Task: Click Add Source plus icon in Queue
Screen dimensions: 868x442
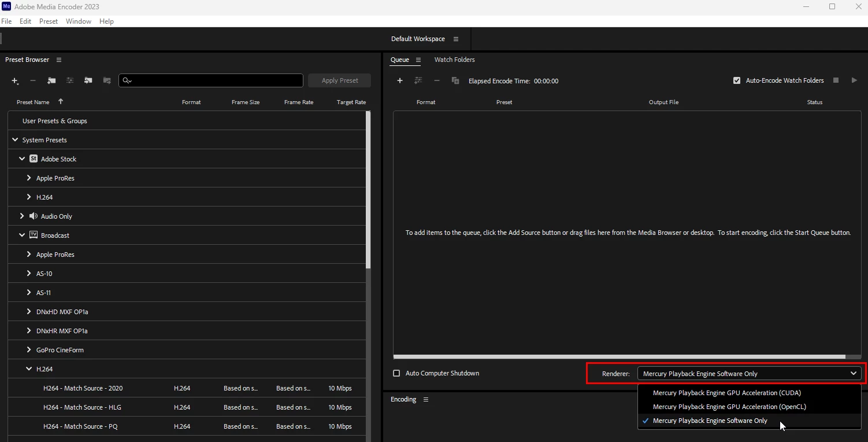Action: click(399, 80)
